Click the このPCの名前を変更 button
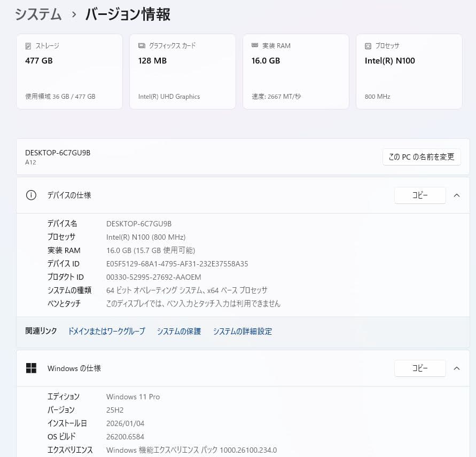 pyautogui.click(x=422, y=157)
